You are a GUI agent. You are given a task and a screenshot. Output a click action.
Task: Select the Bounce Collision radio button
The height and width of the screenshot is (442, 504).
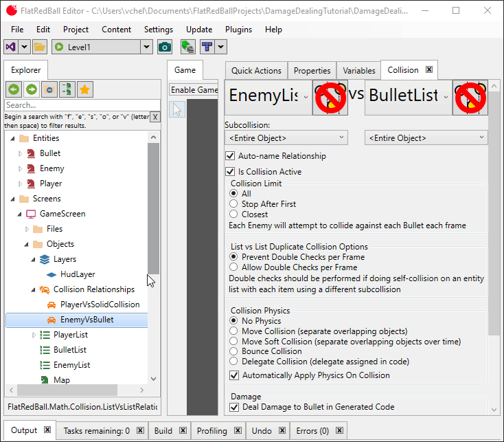coord(235,351)
